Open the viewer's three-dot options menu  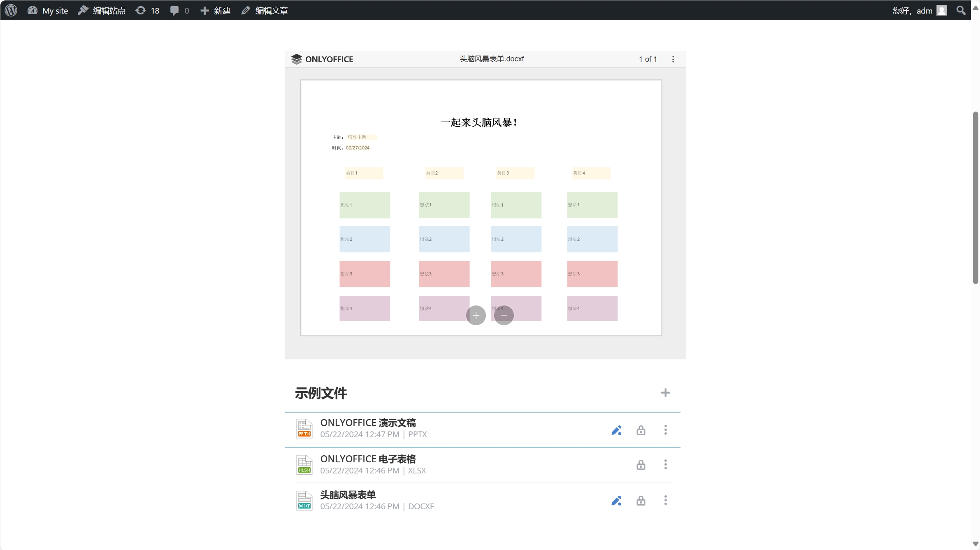673,59
